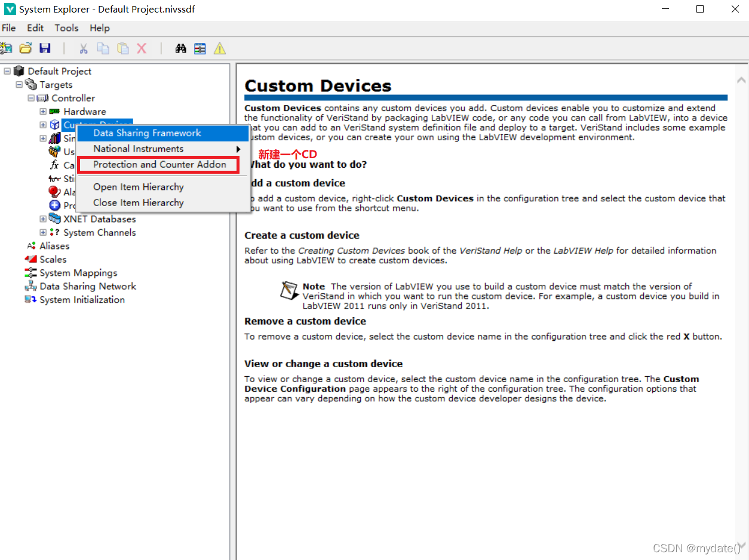Open the File menu
This screenshot has height=560, width=749.
click(x=8, y=28)
